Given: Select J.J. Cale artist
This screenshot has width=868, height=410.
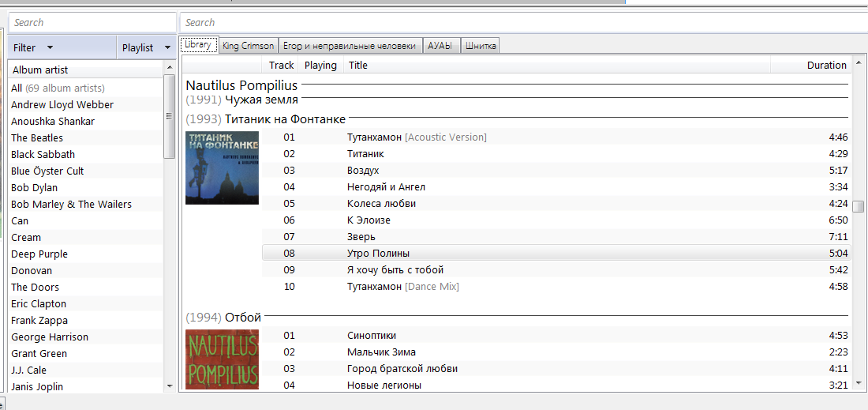Looking at the screenshot, I should point(86,371).
